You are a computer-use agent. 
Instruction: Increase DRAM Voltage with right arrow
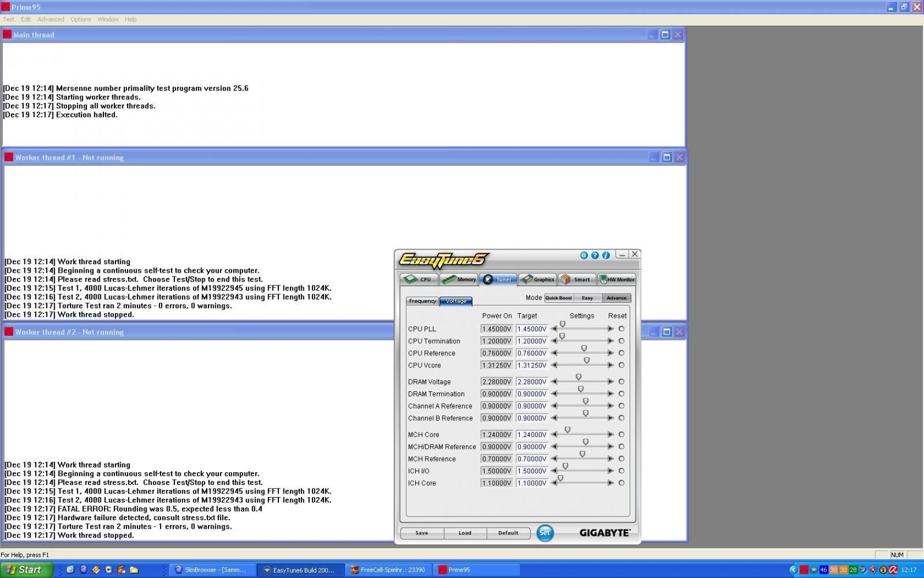[x=611, y=381]
